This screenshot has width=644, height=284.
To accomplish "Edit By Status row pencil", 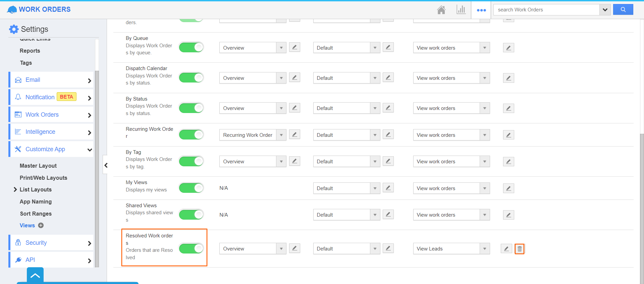I will [x=508, y=108].
